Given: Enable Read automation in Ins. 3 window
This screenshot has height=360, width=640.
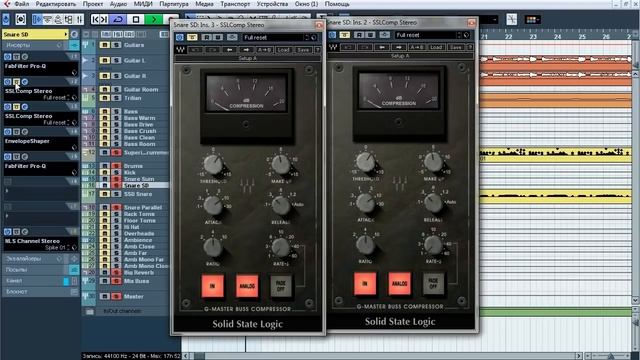Looking at the screenshot, I should (207, 38).
